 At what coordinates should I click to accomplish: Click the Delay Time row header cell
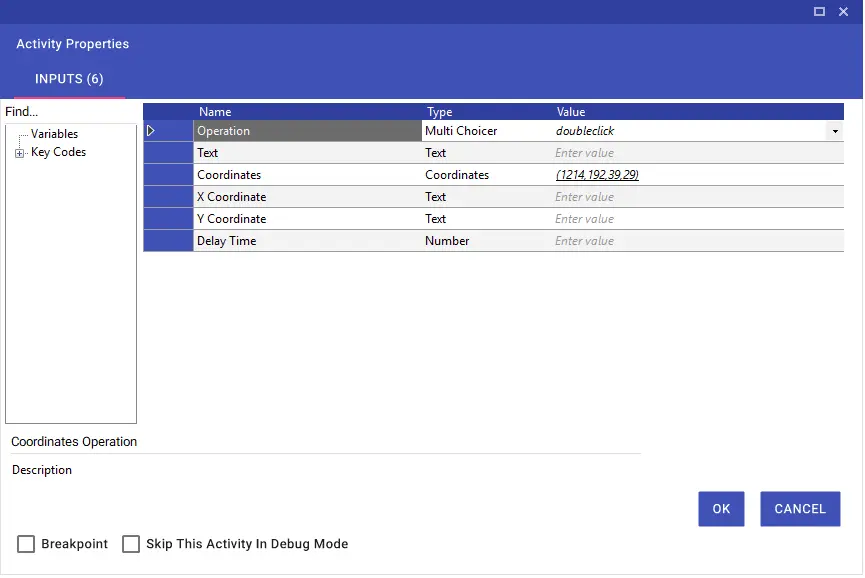pos(168,241)
